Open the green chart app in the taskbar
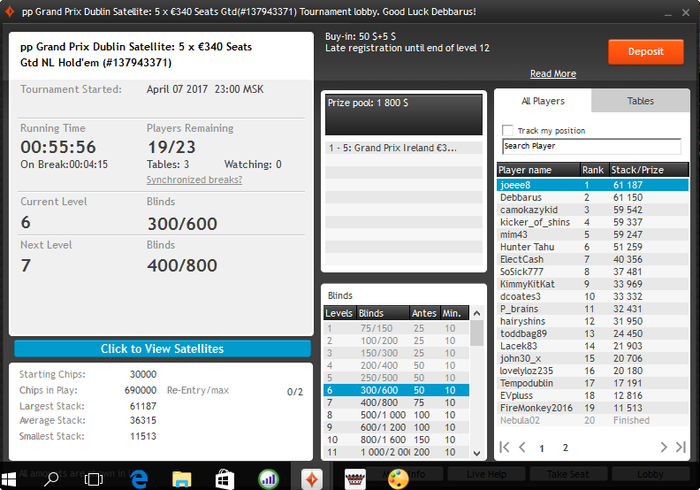This screenshot has height=490, width=700. click(x=268, y=479)
